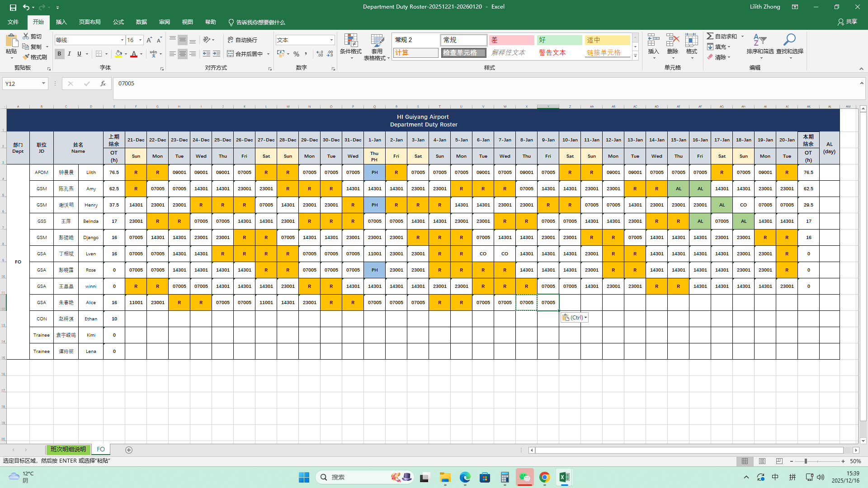Toggle Wrap Text (自动换行)
The height and width of the screenshot is (488, 868).
coord(242,40)
